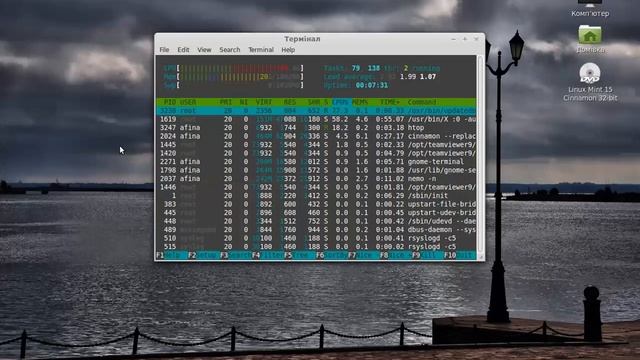Select the nemo -n process row
Screen dimensions: 640x360
[316, 179]
